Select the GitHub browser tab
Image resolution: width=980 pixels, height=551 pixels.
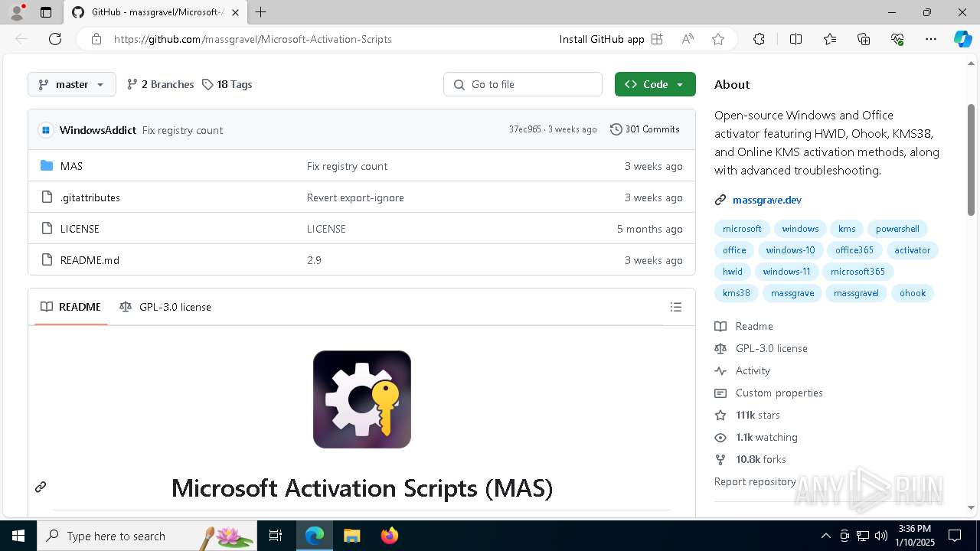coord(155,12)
